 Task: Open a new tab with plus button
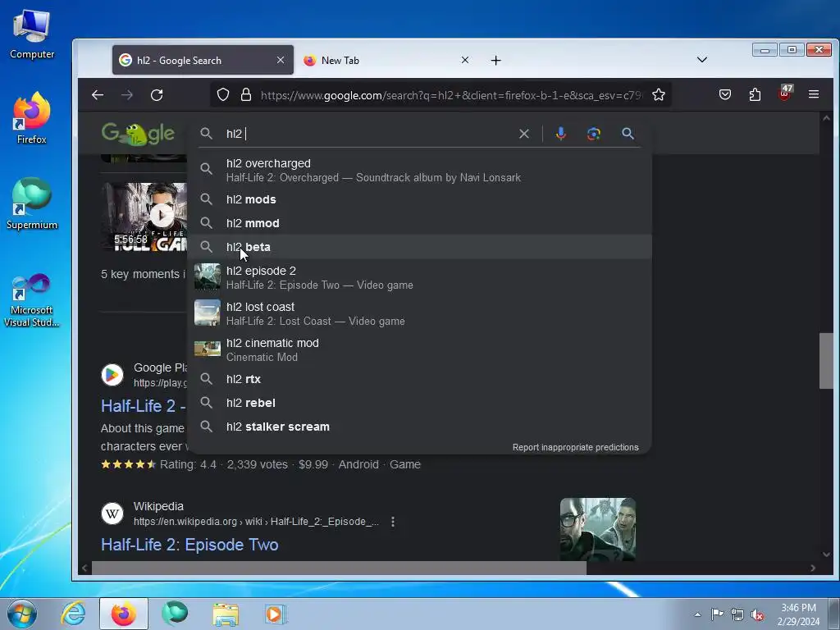pyautogui.click(x=495, y=61)
